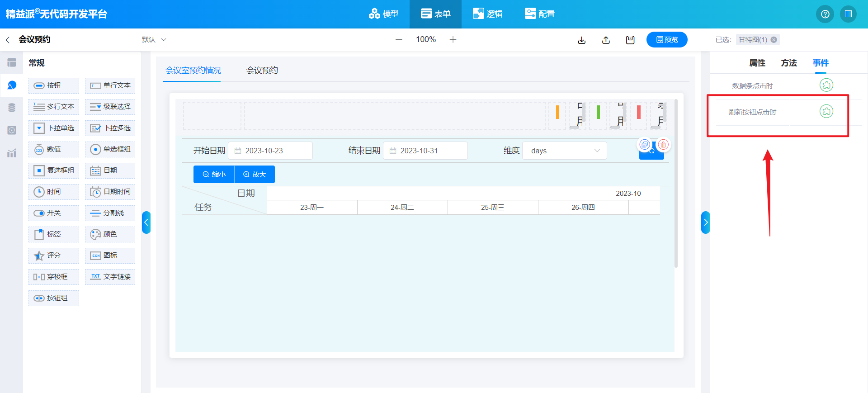Zoom in with the plus icon

pos(453,40)
